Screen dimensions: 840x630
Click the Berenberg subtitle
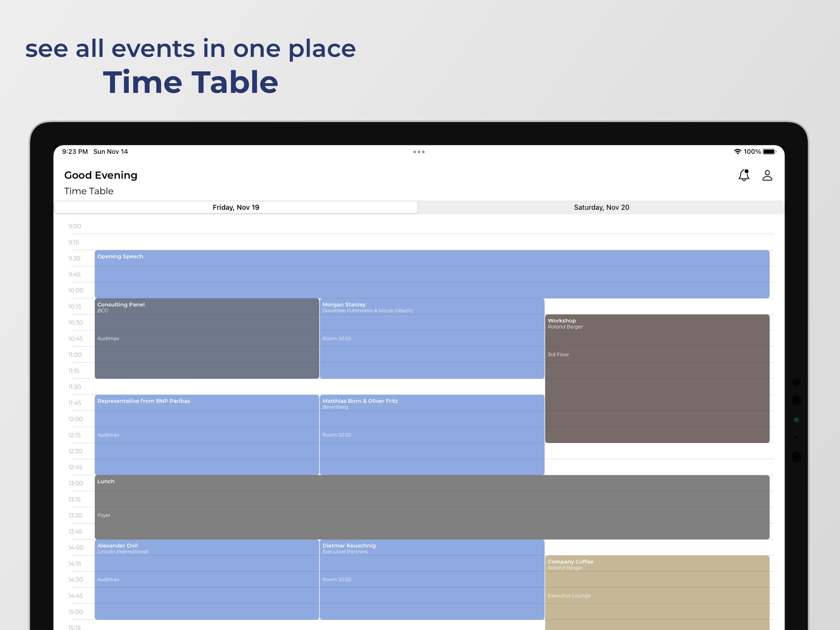click(335, 407)
